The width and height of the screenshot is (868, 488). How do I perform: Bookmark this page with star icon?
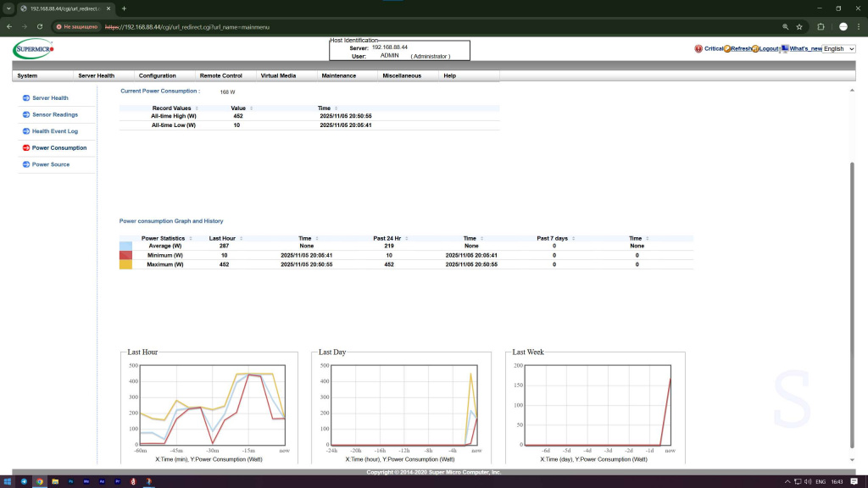(x=798, y=26)
